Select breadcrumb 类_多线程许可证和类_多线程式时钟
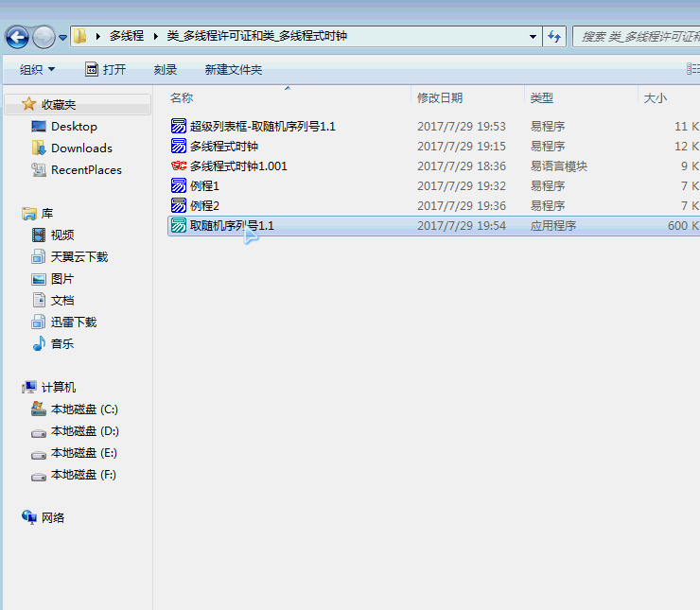The height and width of the screenshot is (610, 700). [257, 36]
